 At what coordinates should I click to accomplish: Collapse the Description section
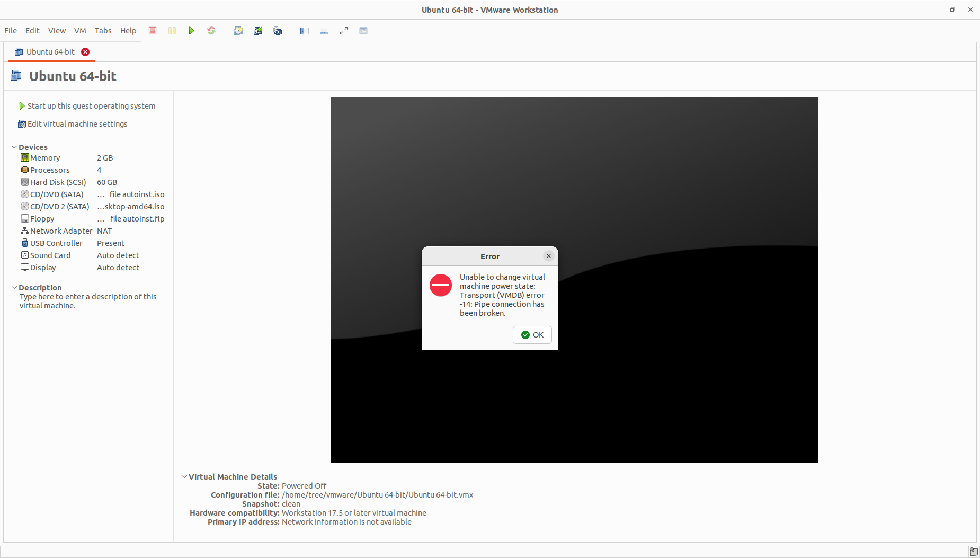pos(14,287)
